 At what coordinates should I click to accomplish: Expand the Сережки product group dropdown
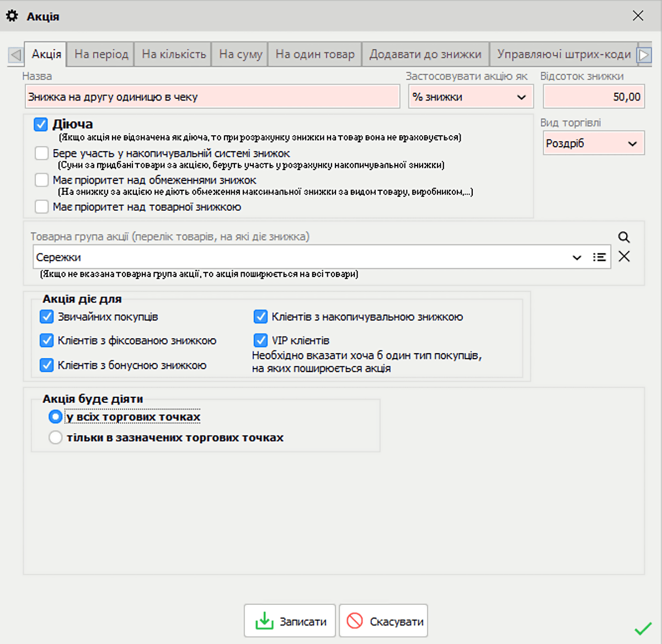[x=576, y=258]
